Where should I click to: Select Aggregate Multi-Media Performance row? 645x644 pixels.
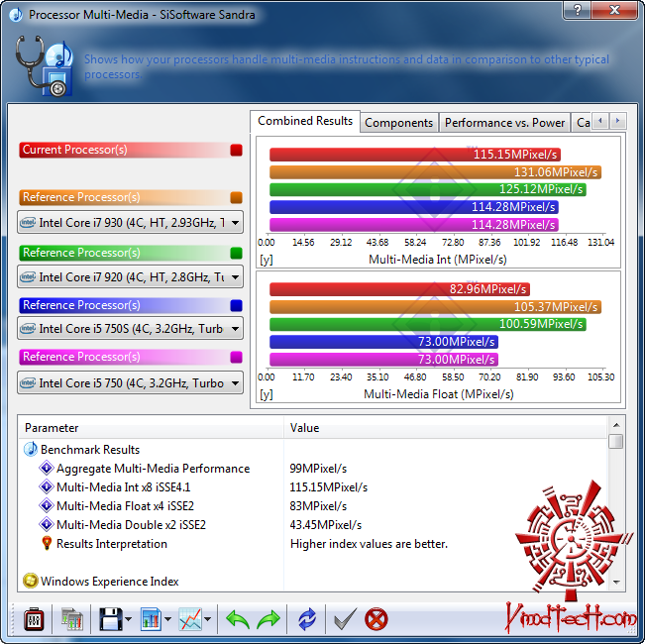313,468
